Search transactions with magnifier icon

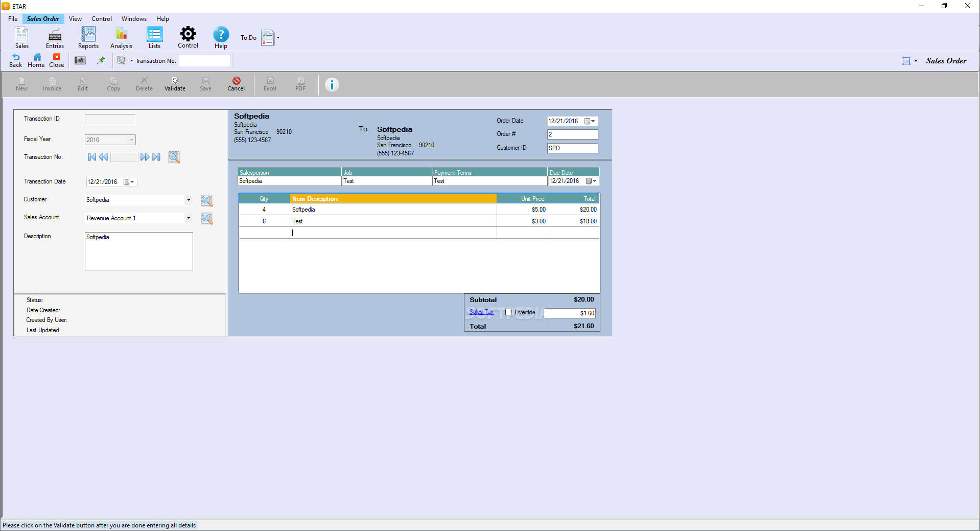(174, 157)
